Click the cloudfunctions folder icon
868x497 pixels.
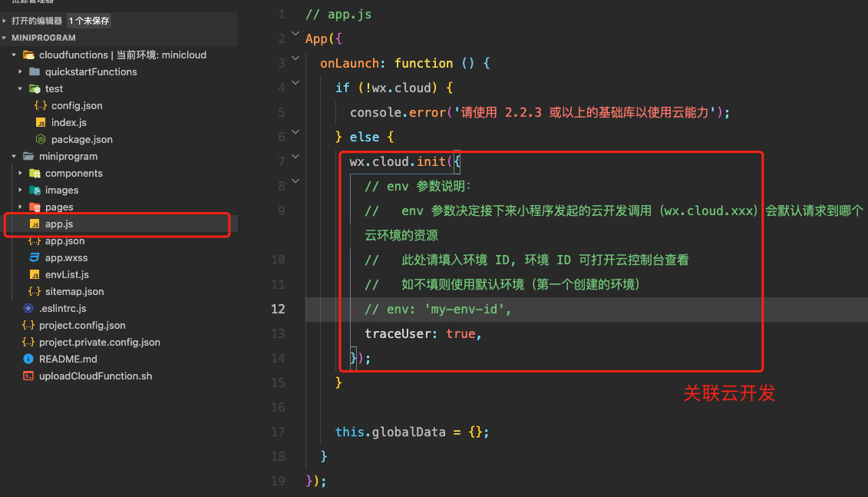[28, 55]
